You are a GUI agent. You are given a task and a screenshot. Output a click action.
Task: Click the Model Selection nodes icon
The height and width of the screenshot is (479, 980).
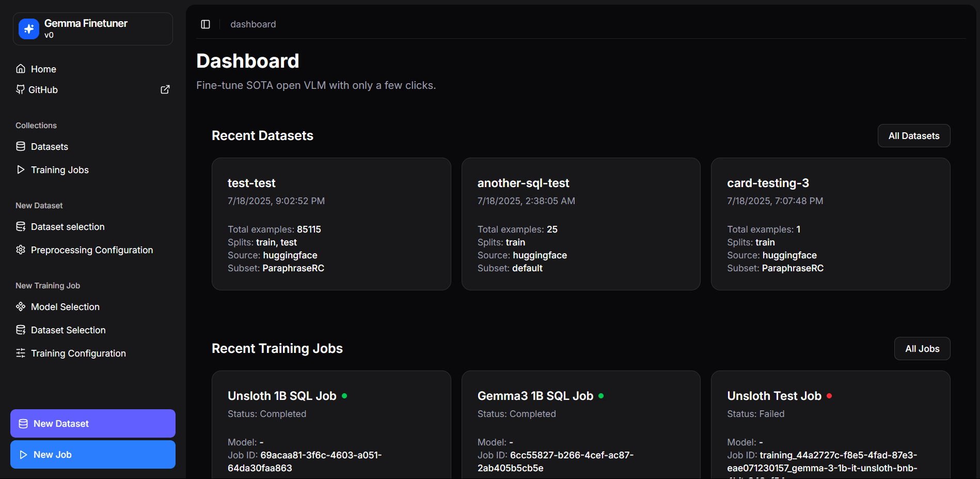(20, 306)
